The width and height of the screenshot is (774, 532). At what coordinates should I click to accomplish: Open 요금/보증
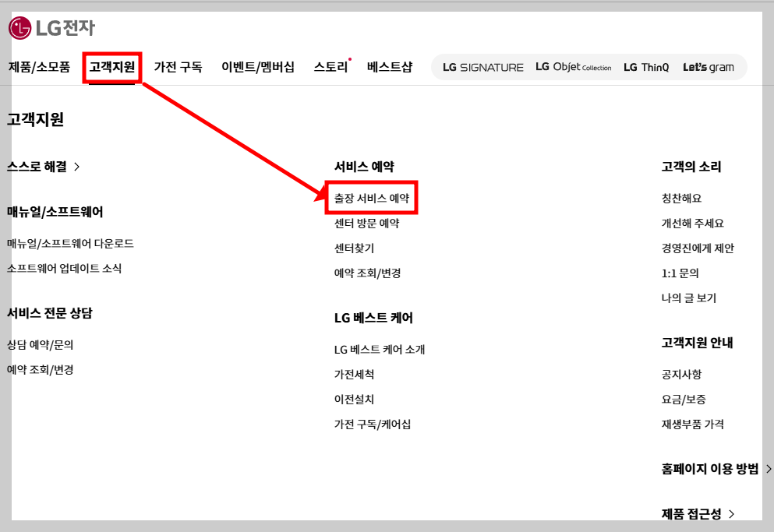684,399
